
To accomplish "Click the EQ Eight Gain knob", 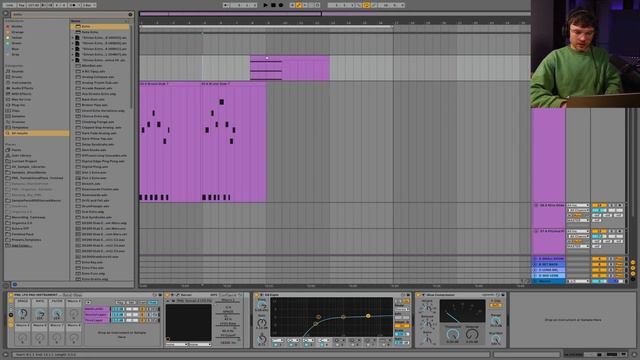I will [262, 322].
